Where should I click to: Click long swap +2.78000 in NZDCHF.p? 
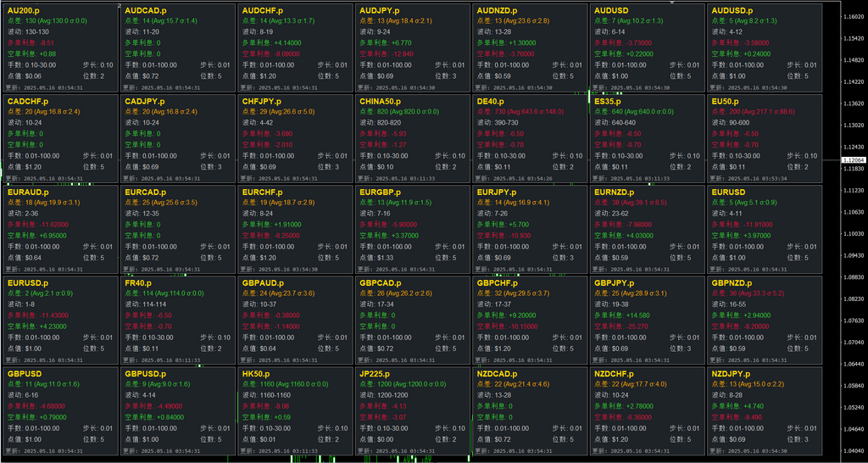[x=625, y=406]
